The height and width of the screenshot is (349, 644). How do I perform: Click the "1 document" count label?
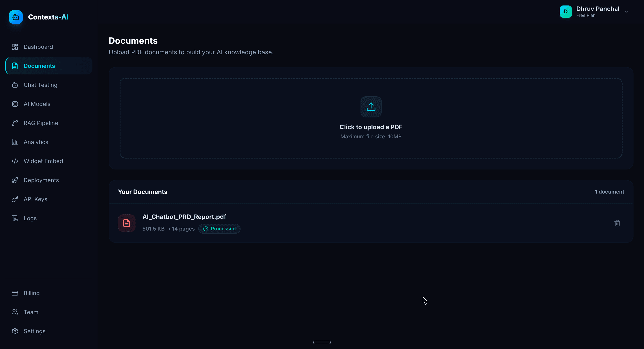tap(609, 192)
